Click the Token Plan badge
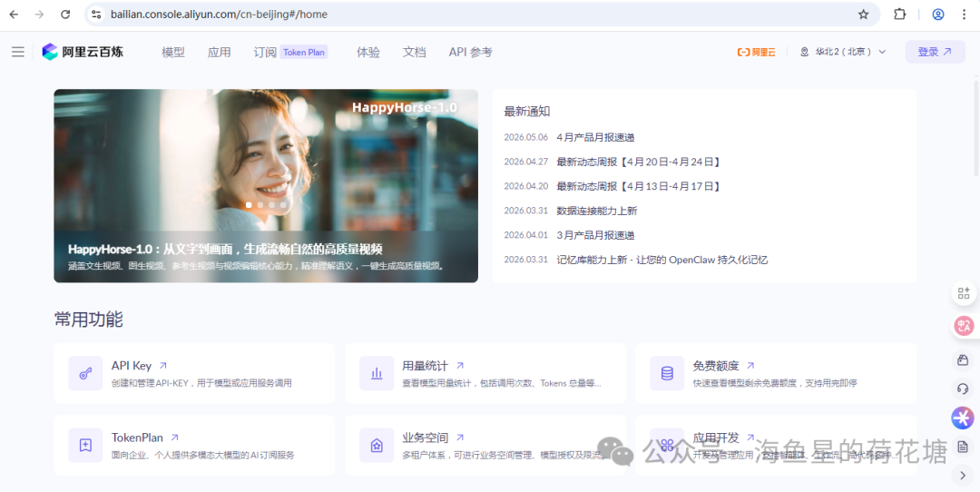 304,52
